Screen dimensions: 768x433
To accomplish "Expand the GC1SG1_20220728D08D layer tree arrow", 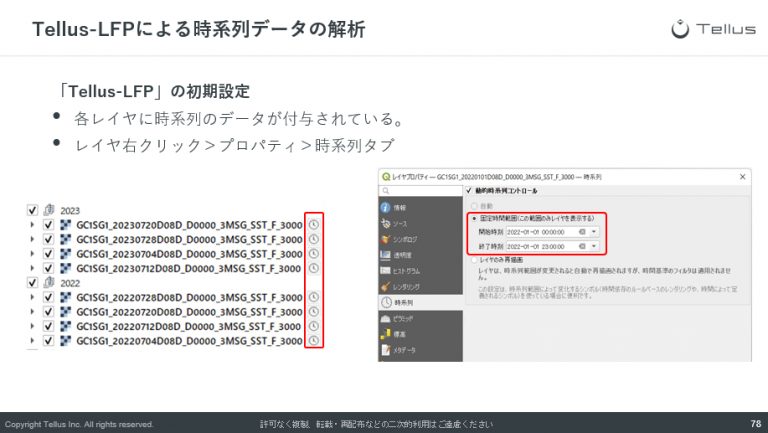I will coord(32,297).
